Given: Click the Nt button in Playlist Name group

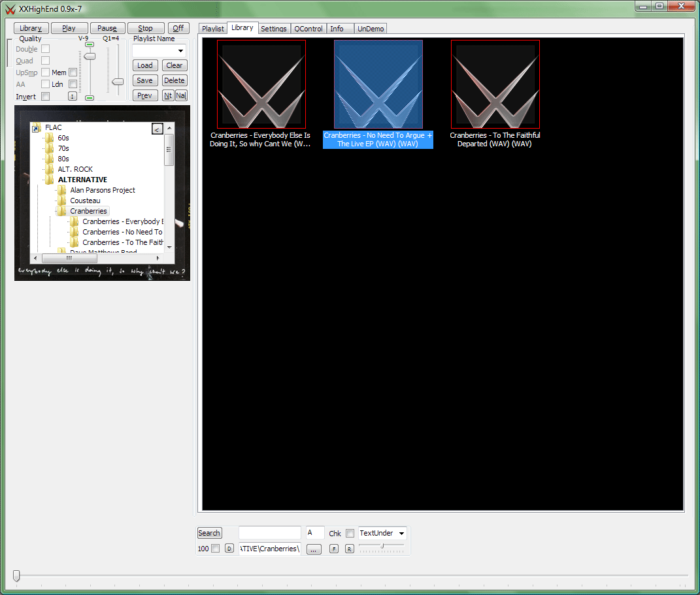Looking at the screenshot, I should coord(168,95).
